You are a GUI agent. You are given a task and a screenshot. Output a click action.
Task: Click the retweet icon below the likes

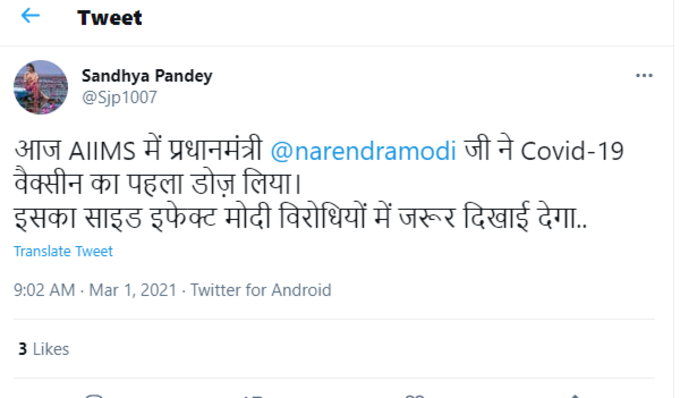254,395
